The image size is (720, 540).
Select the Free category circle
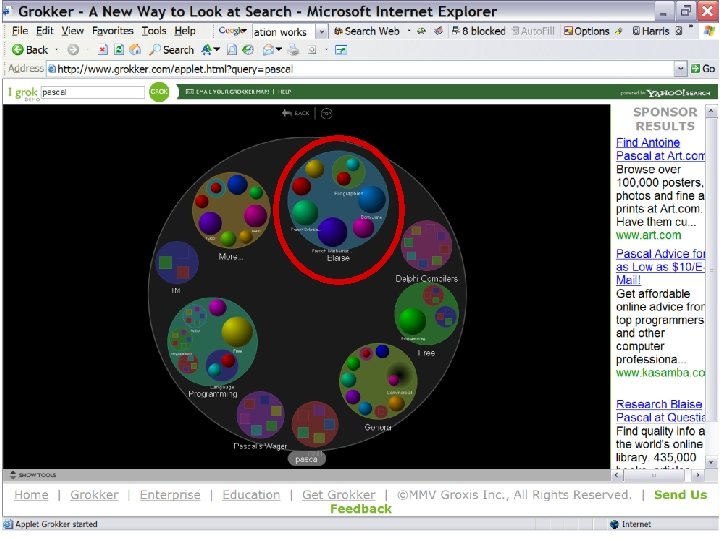coord(427,314)
